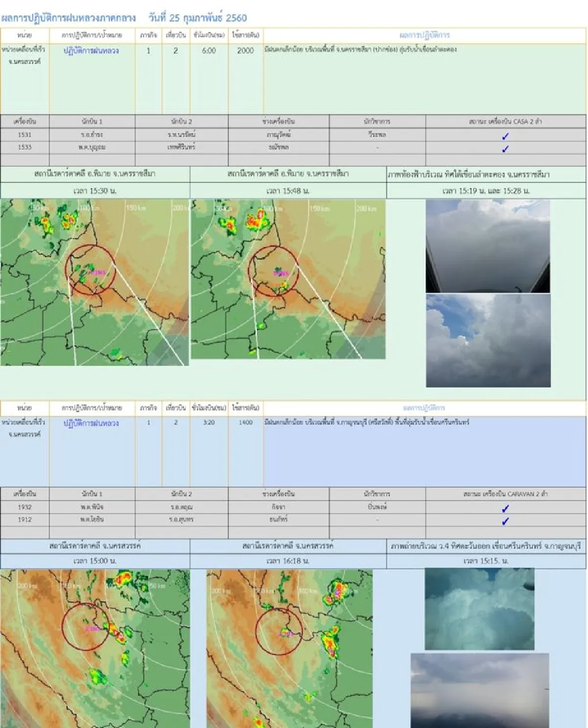Screen dimensions: 588x728
Task: Click the caption about the sky south of Lam Takhong dam
Action: tap(468, 175)
